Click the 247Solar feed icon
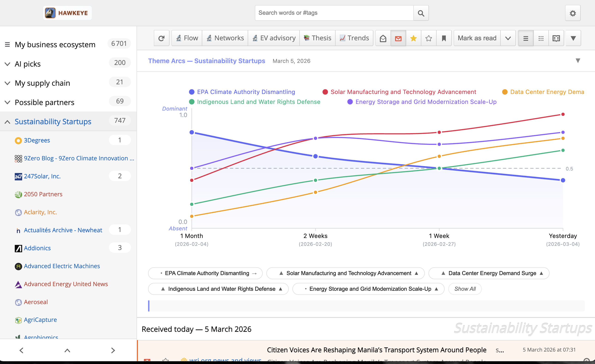 click(18, 176)
